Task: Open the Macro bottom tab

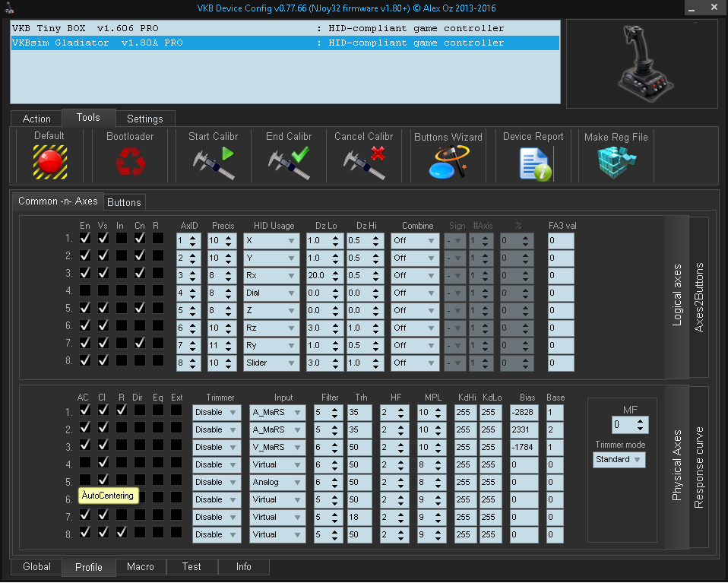Action: tap(141, 567)
